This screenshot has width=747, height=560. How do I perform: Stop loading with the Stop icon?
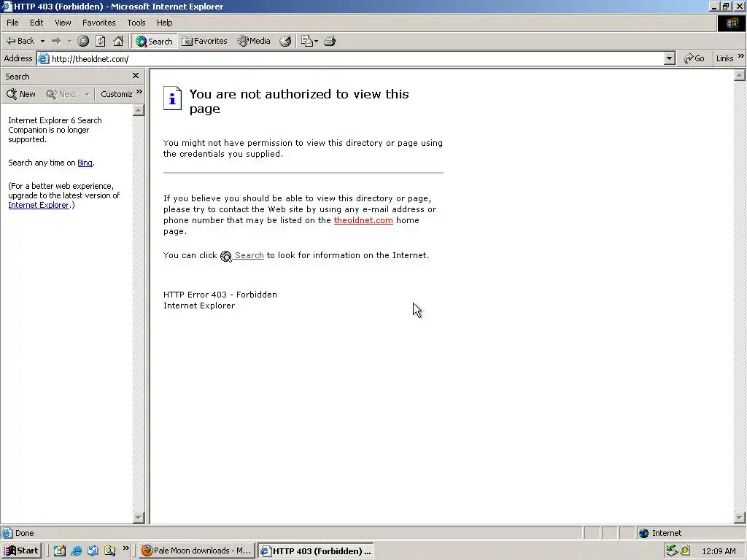(83, 41)
